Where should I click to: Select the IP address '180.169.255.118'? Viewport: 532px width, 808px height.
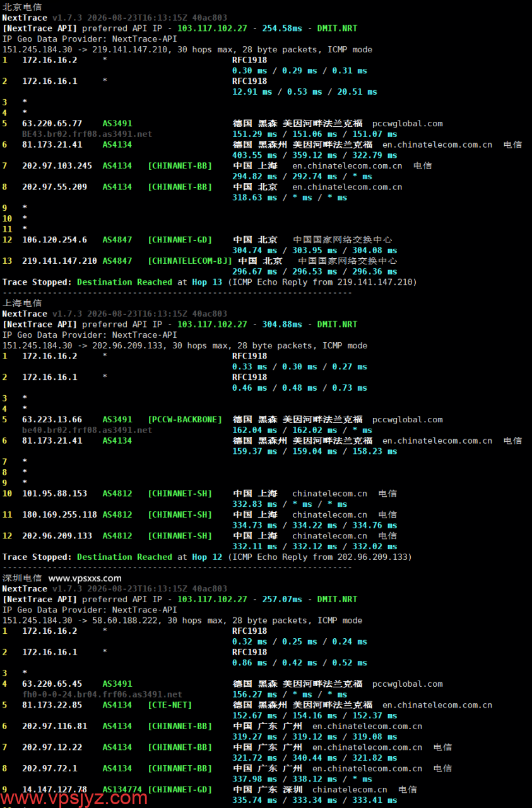(x=60, y=514)
